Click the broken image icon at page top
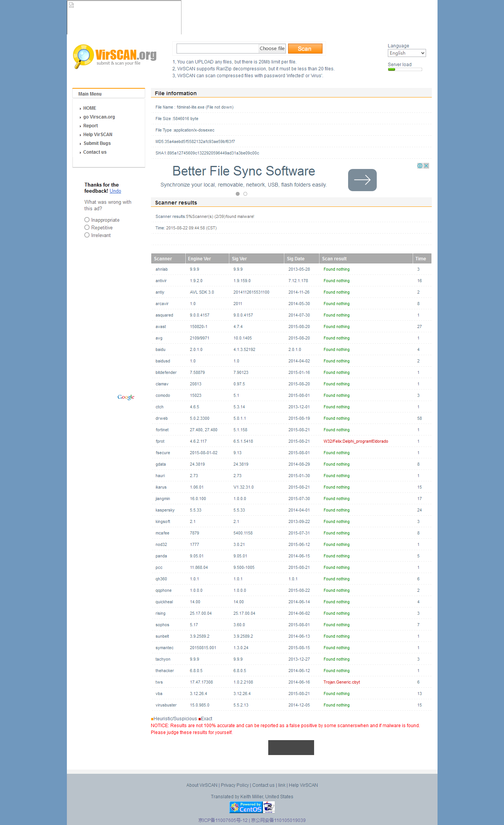 click(71, 5)
